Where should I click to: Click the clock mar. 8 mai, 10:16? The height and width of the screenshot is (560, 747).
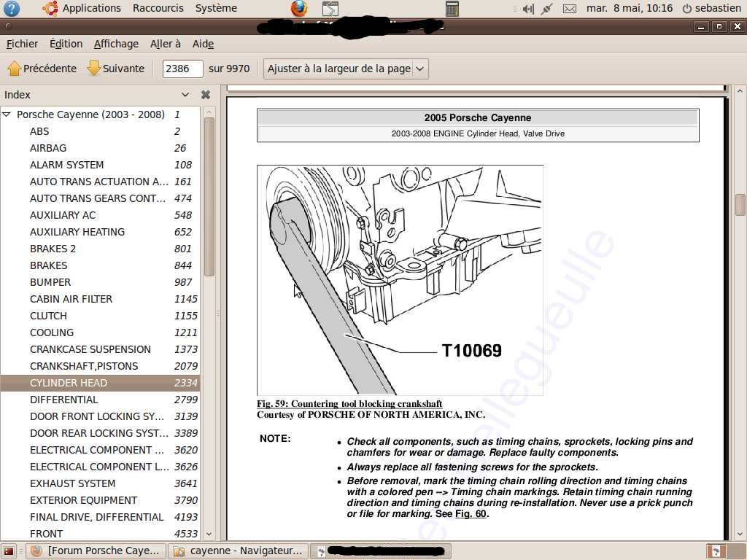pos(630,8)
